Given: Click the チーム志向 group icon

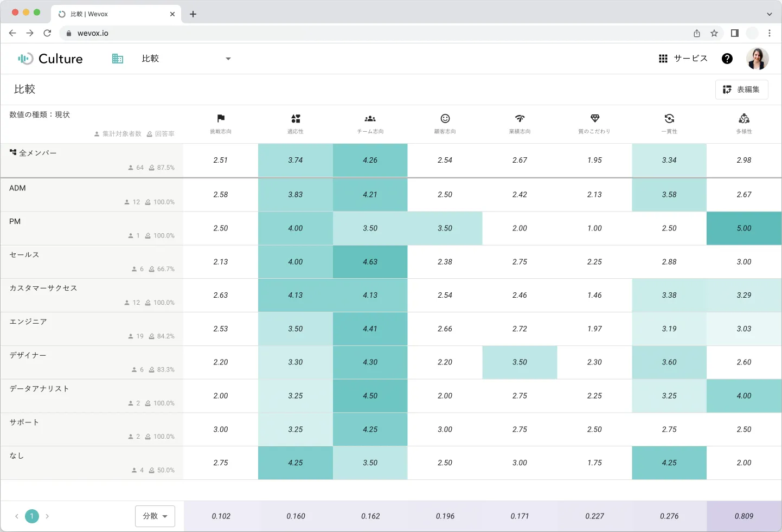Looking at the screenshot, I should tap(370, 119).
